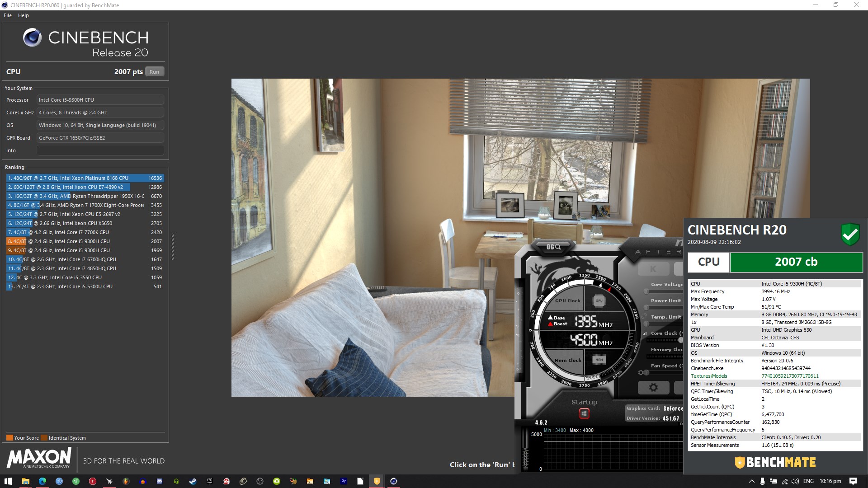
Task: Open the Windows Start menu
Action: [x=8, y=481]
